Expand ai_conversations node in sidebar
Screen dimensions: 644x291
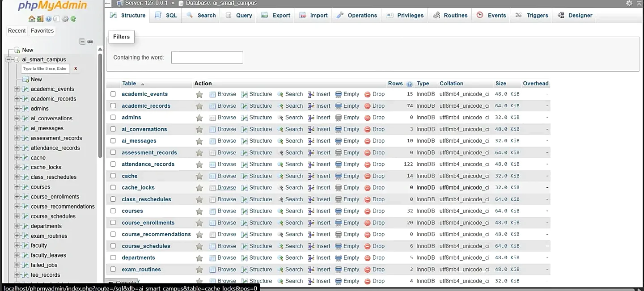17,118
